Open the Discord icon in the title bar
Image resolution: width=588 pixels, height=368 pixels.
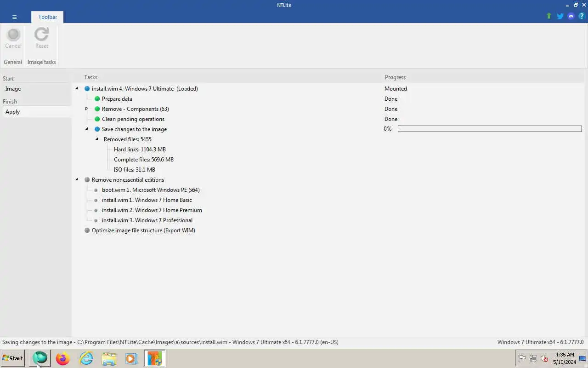coord(571,16)
